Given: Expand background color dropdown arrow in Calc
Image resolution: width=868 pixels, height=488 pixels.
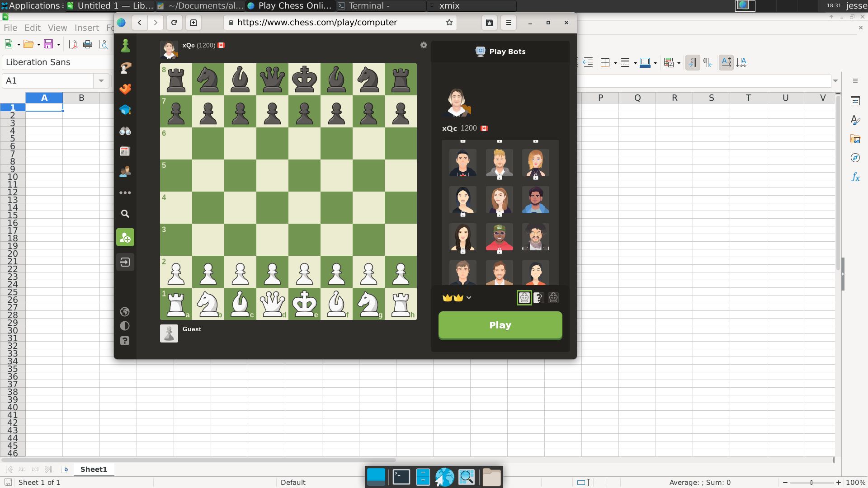Looking at the screenshot, I should coord(655,63).
